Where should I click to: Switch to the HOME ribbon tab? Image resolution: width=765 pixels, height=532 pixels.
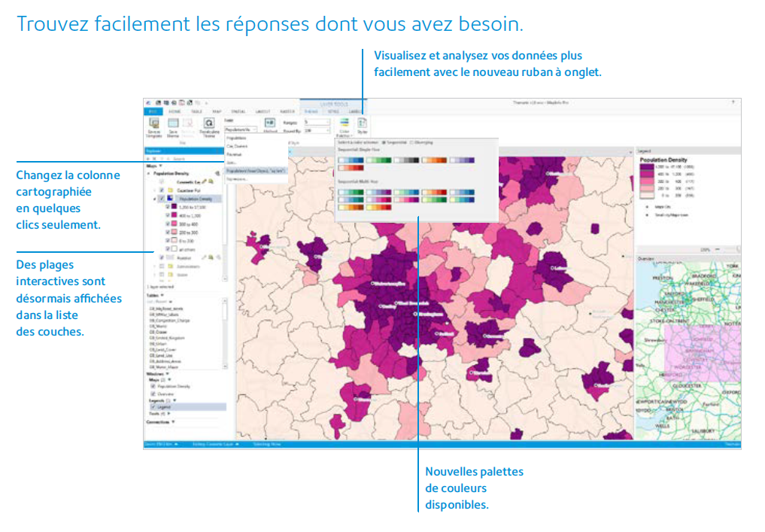175,112
